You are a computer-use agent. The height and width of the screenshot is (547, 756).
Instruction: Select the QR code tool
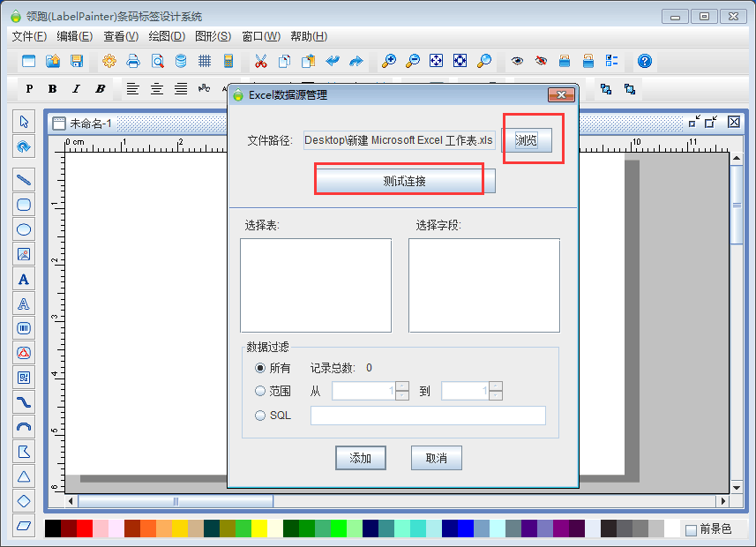click(x=24, y=378)
